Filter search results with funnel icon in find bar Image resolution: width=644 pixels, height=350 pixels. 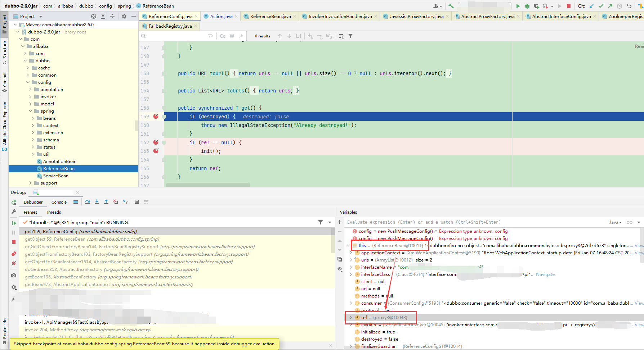click(x=350, y=36)
